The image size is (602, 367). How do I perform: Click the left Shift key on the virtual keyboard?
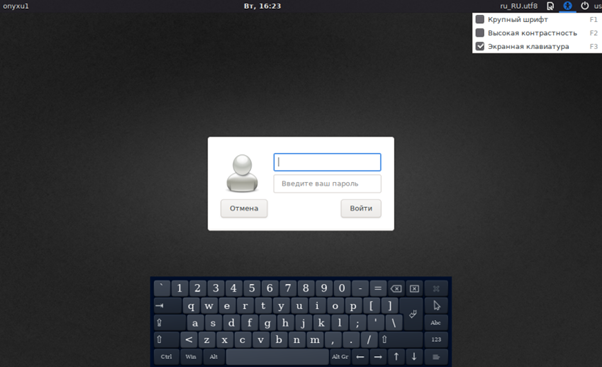tap(166, 339)
